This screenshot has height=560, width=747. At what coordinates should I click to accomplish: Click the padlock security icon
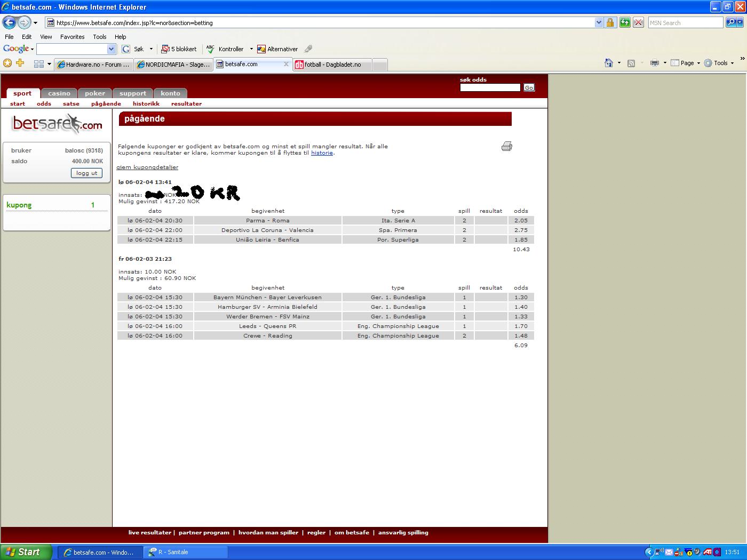pos(610,22)
